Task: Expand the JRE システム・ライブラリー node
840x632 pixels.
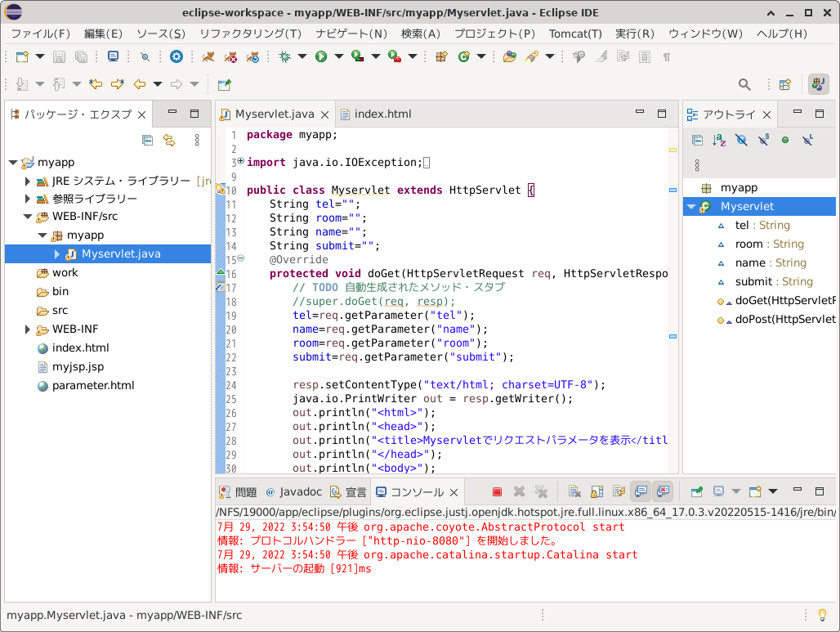Action: [27, 182]
